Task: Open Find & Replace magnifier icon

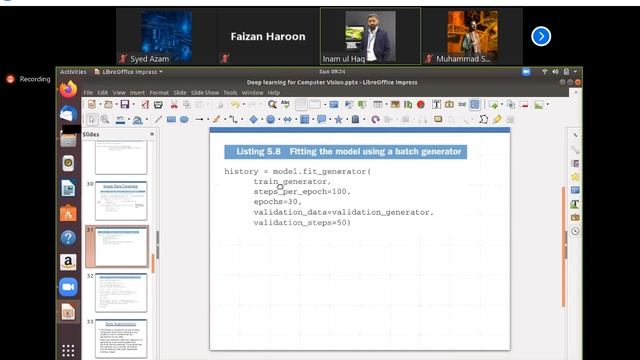Action: (x=272, y=105)
